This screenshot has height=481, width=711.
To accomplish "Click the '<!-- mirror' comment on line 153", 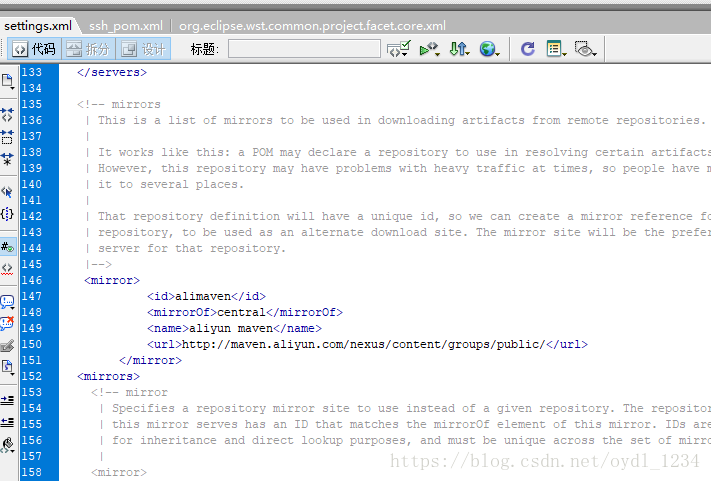I will click(129, 392).
